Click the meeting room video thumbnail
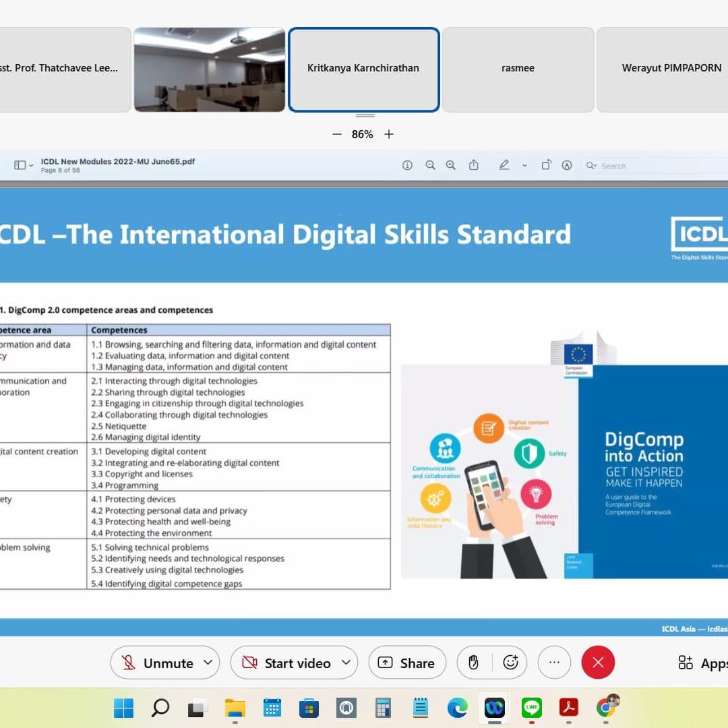Screen dimensions: 728x728 pyautogui.click(x=209, y=69)
